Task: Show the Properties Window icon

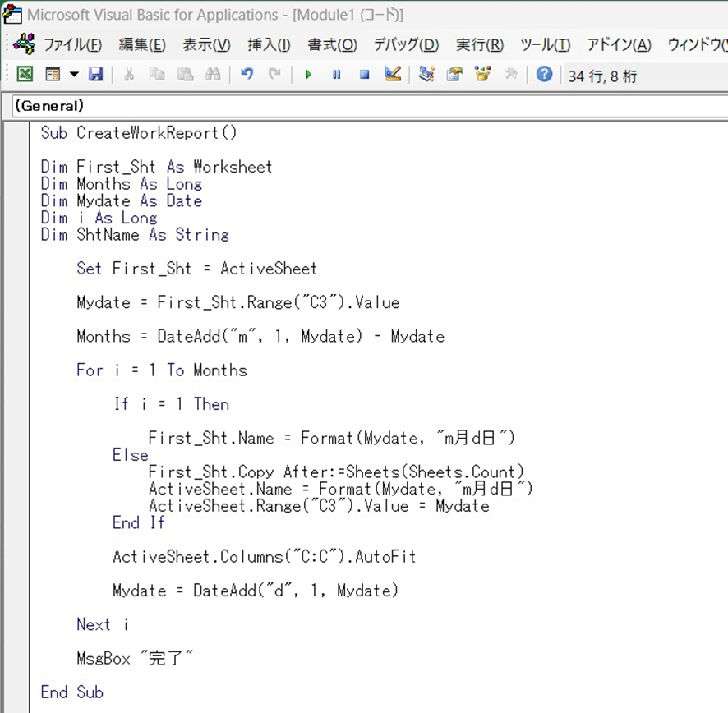Action: click(454, 75)
